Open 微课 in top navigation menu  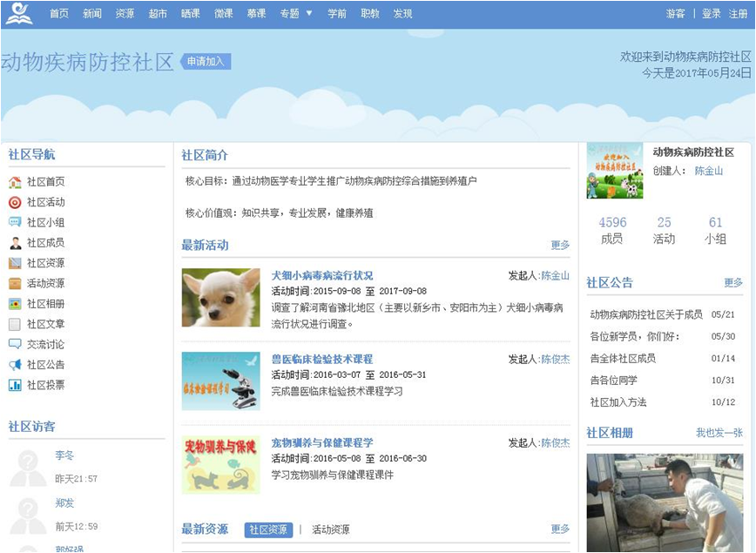pyautogui.click(x=224, y=14)
